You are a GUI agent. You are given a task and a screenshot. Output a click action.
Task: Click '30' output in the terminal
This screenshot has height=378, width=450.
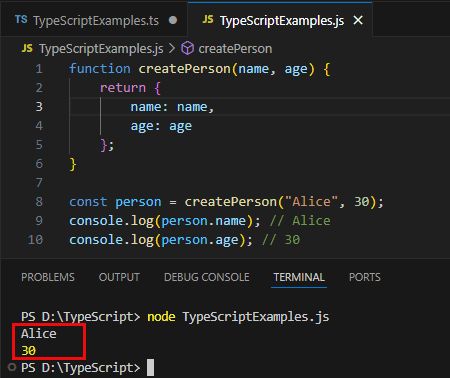28,351
